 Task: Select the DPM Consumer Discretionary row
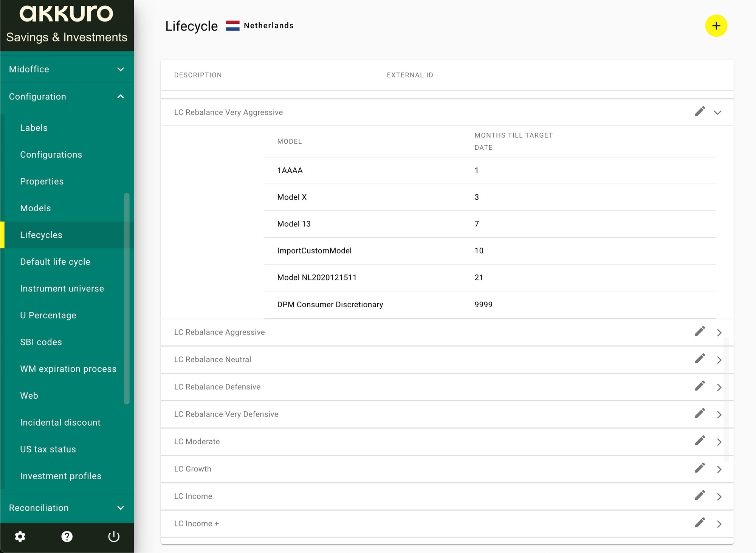coord(490,305)
